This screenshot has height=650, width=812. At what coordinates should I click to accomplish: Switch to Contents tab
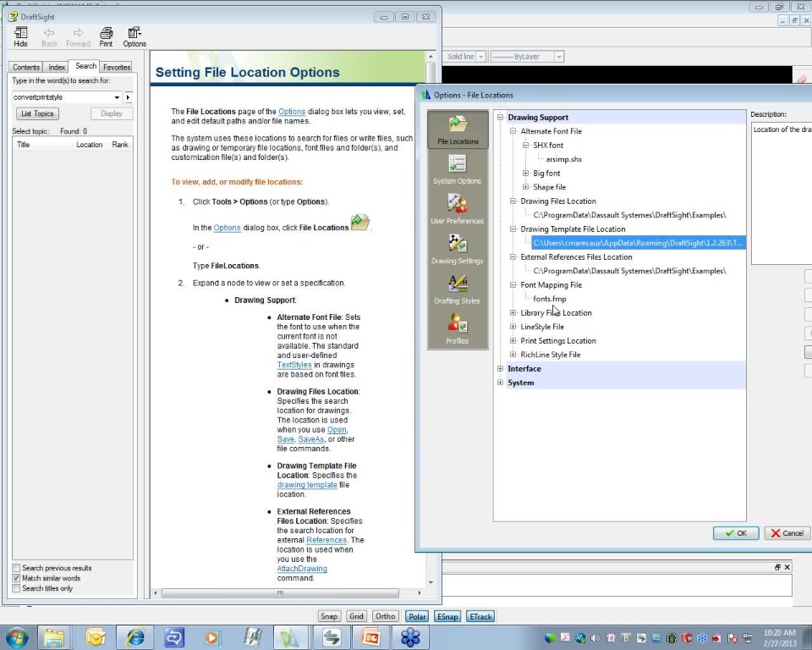[x=26, y=67]
